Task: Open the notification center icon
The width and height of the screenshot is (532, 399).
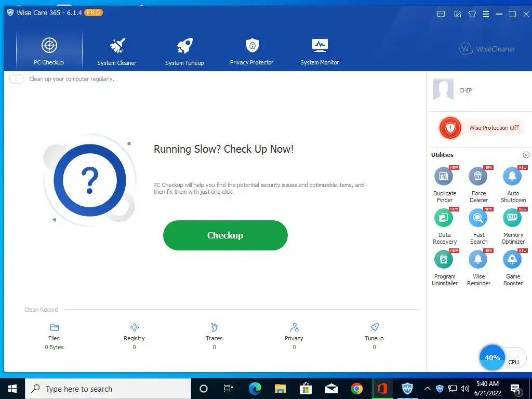Action: tap(515, 390)
